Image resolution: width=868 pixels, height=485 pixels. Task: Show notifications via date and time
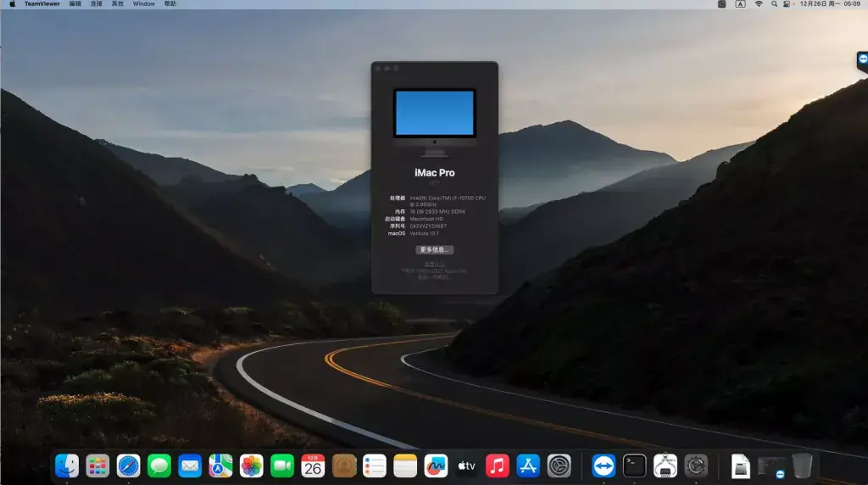click(830, 4)
